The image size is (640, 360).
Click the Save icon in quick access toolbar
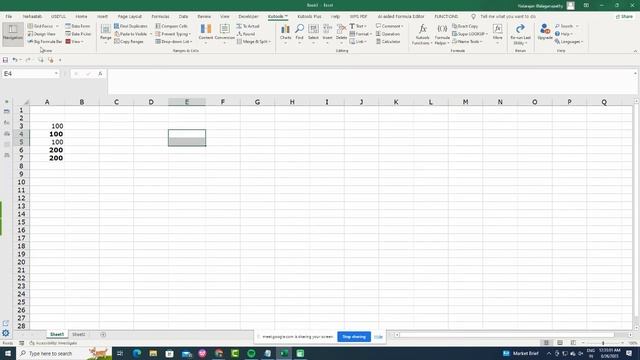pos(5,60)
